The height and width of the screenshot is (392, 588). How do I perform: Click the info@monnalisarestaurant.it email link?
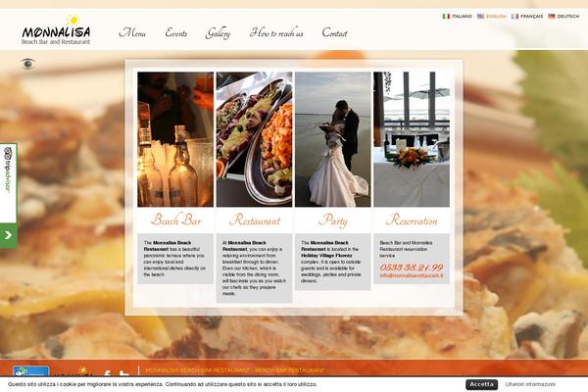411,275
